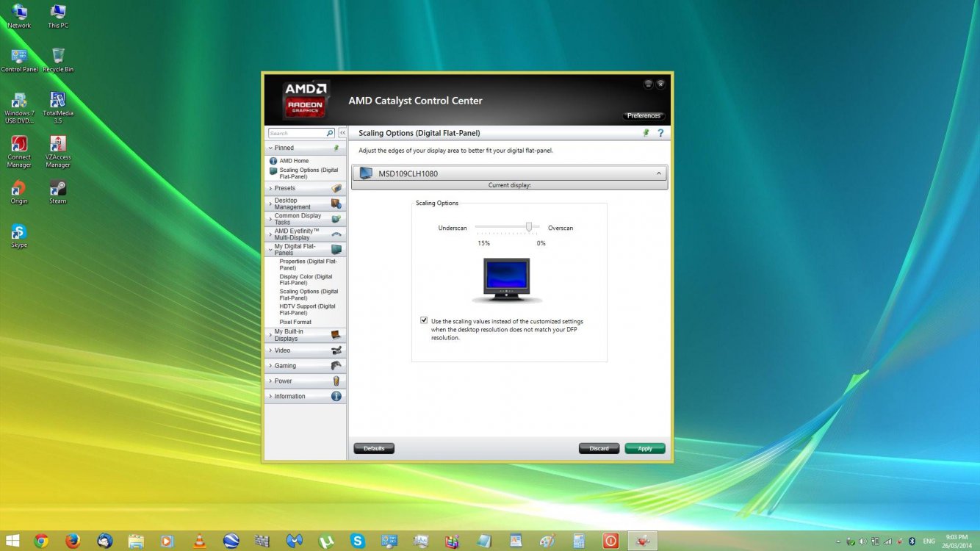This screenshot has height=551, width=980.
Task: Select the This PC desktop icon
Action: pyautogui.click(x=58, y=16)
